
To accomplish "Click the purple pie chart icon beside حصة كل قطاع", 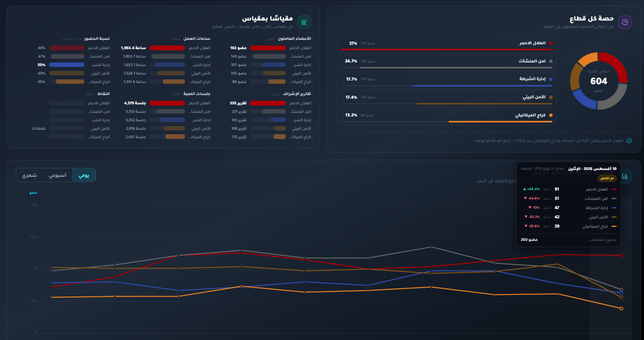I will click(625, 22).
